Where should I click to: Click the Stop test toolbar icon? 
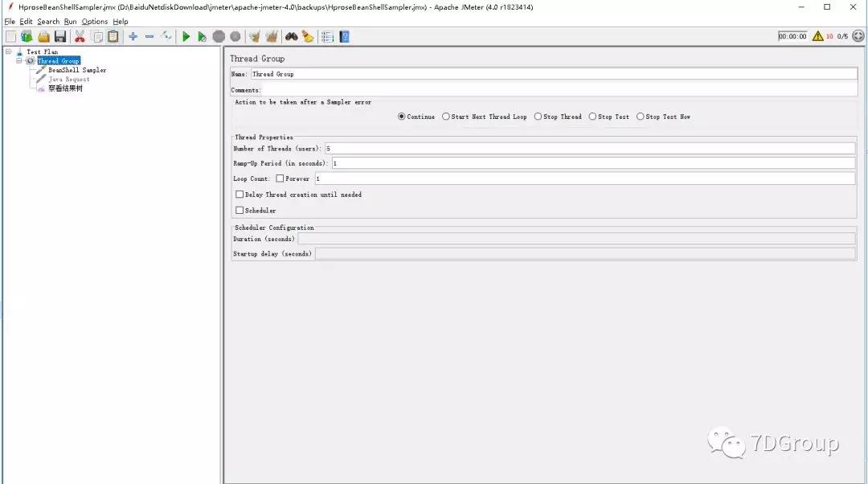pyautogui.click(x=219, y=36)
